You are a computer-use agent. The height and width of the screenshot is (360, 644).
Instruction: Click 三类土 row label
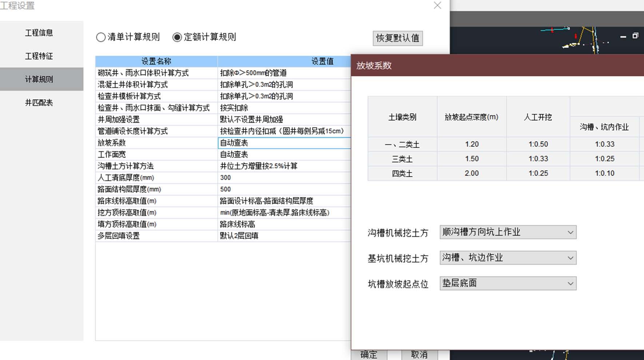pyautogui.click(x=402, y=159)
